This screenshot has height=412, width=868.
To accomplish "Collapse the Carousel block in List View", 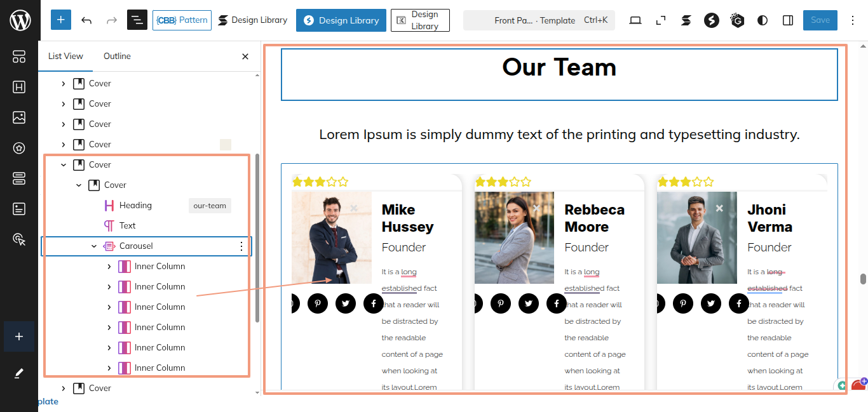I will [x=94, y=246].
